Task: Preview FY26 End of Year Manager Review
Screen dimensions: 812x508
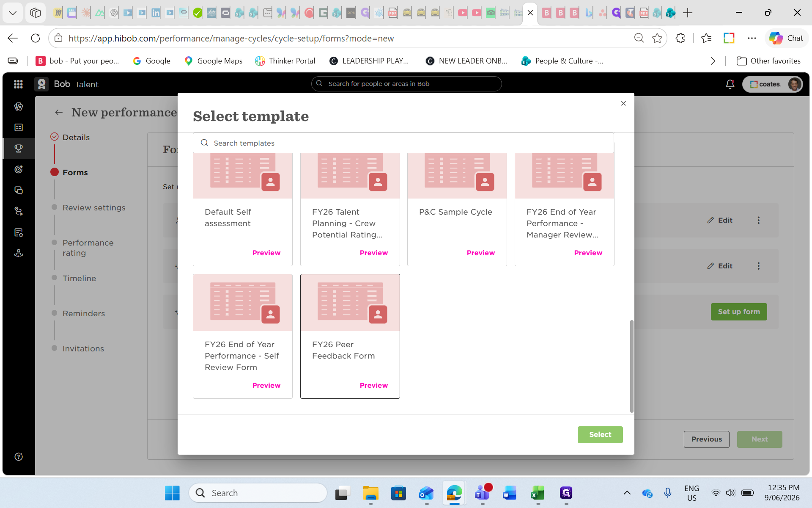Action: [x=588, y=253]
